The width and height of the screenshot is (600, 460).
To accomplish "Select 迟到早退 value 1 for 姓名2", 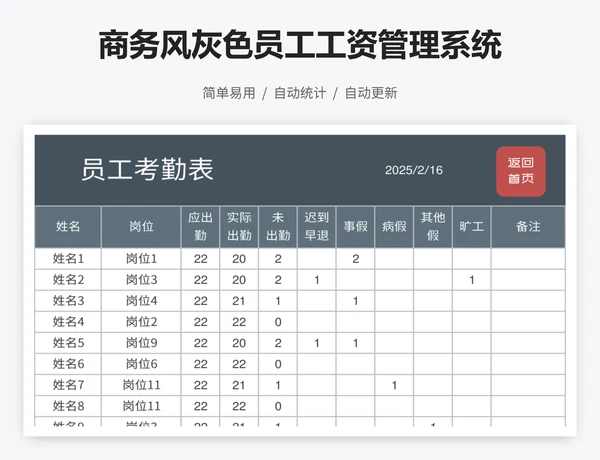I will [x=317, y=280].
